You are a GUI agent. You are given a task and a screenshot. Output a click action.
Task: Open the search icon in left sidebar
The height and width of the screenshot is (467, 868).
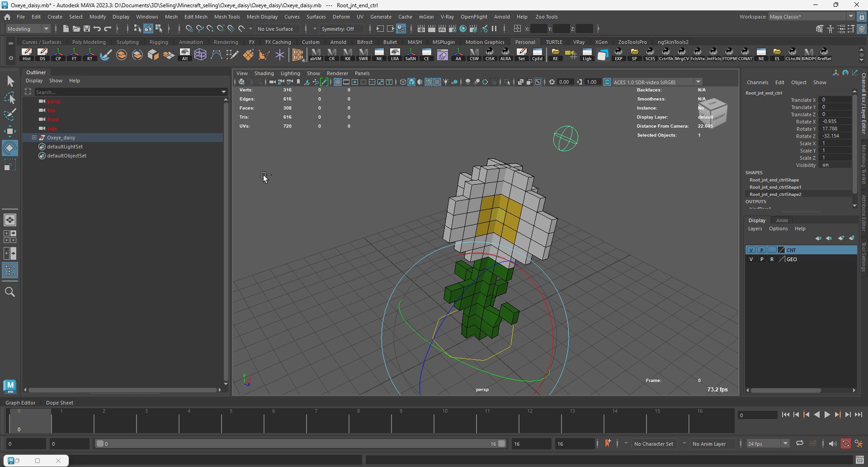click(10, 292)
